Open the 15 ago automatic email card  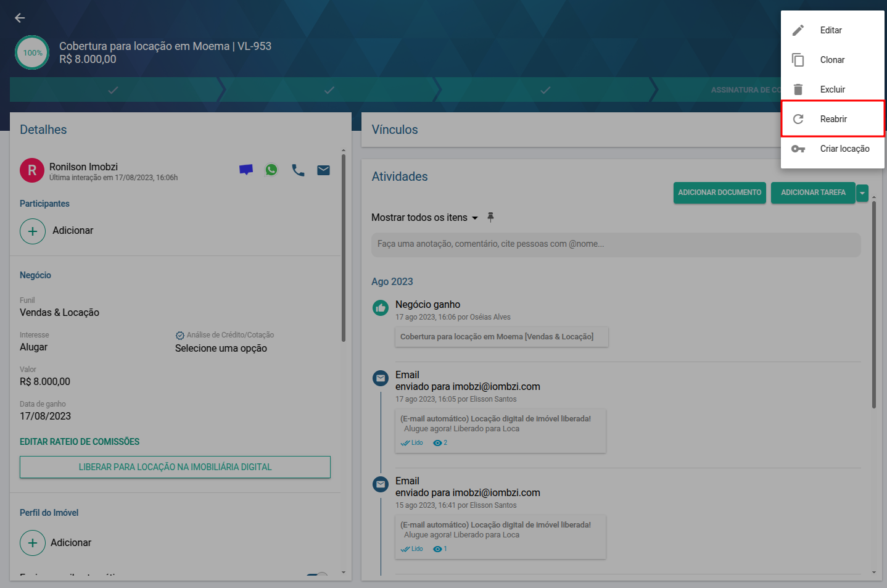click(x=500, y=537)
